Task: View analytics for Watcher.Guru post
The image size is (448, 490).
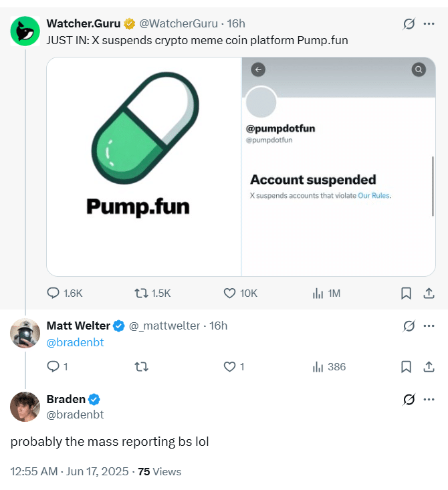Action: pos(318,293)
